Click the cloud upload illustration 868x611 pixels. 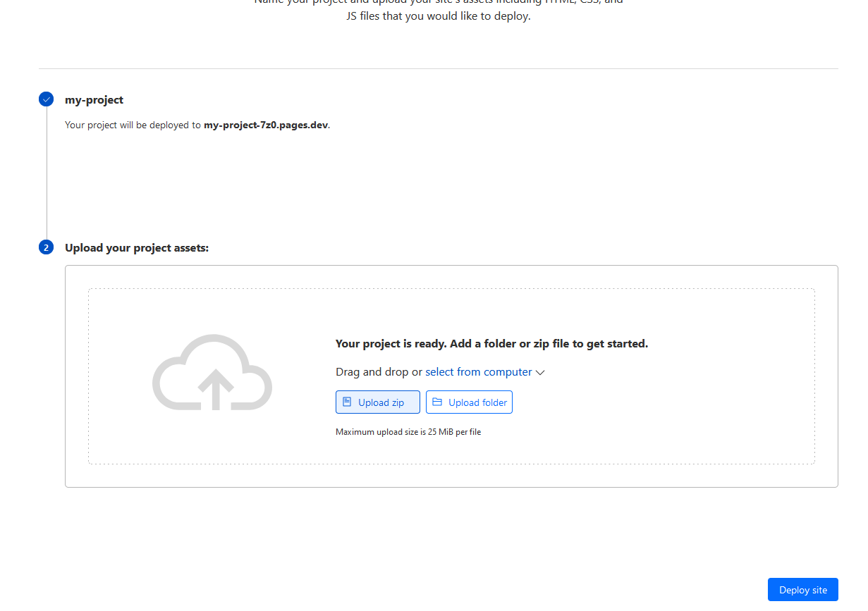(x=212, y=374)
